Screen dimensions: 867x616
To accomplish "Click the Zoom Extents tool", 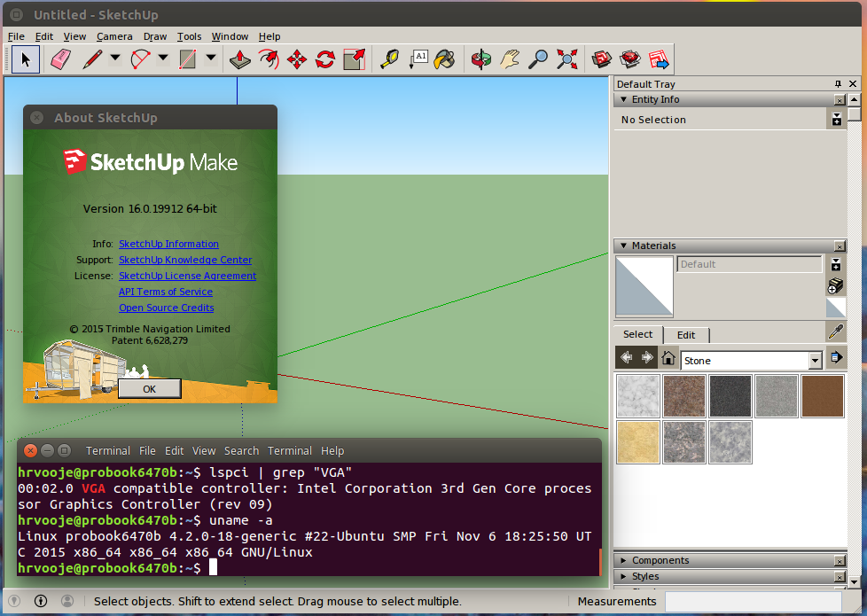I will pos(566,59).
